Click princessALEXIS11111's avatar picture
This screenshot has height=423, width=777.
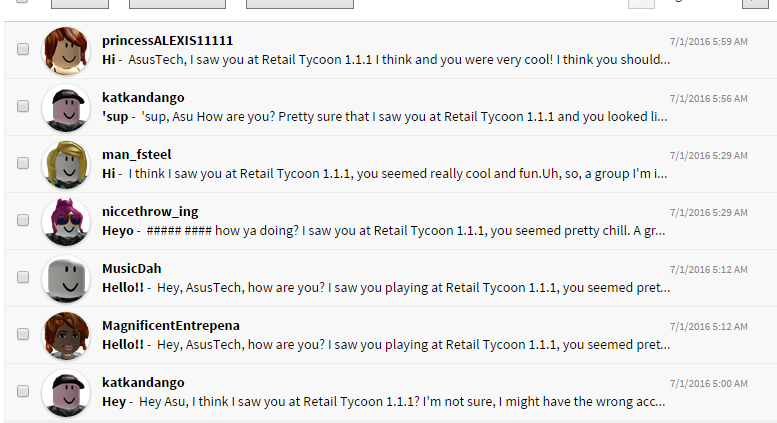click(x=66, y=49)
